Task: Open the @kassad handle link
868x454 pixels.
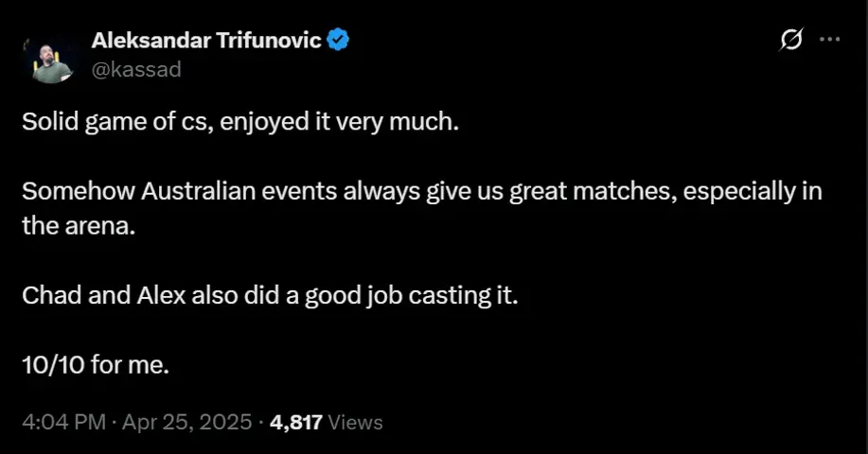Action: (136, 70)
